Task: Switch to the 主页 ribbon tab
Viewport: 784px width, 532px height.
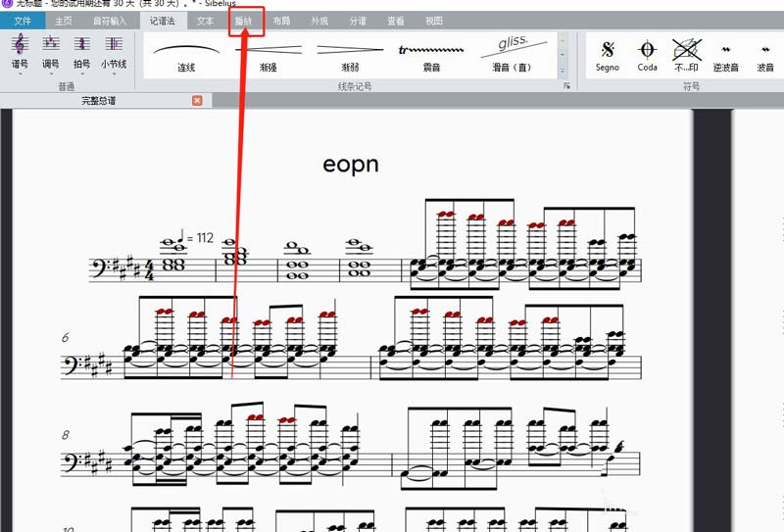Action: (x=64, y=21)
